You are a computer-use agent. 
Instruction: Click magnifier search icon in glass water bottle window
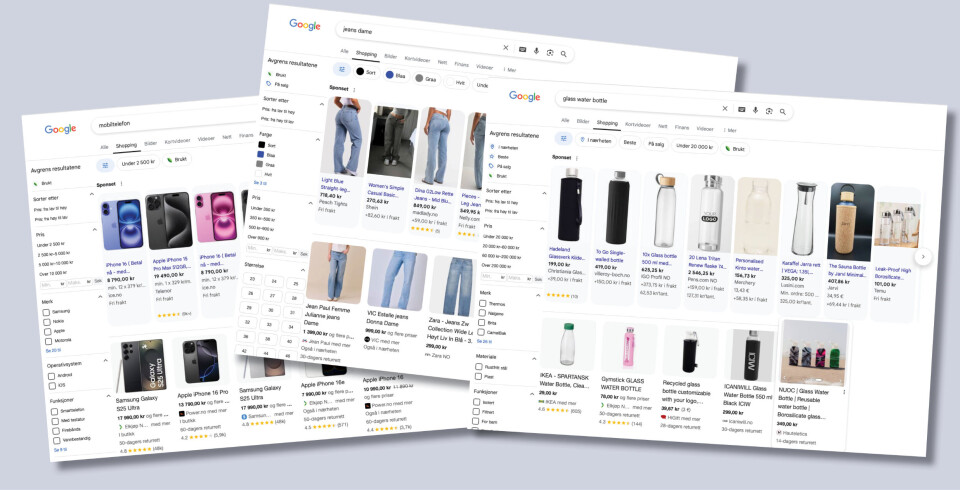point(782,111)
